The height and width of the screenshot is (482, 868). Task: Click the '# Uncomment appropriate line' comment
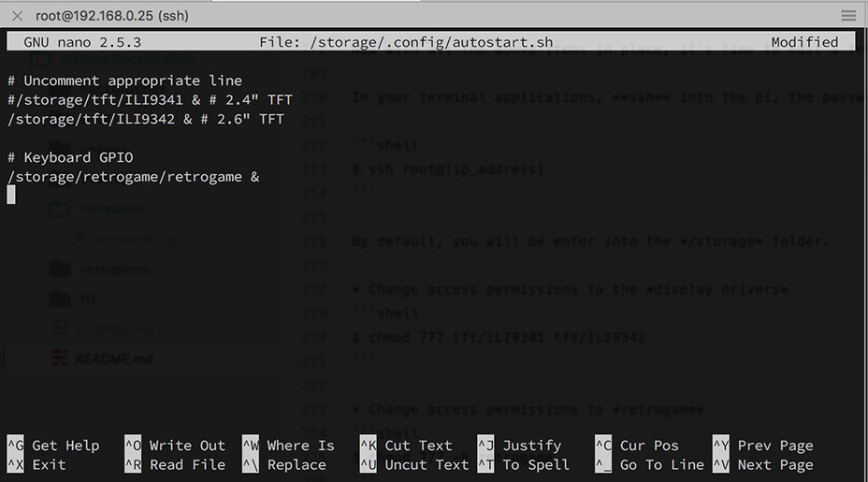124,80
